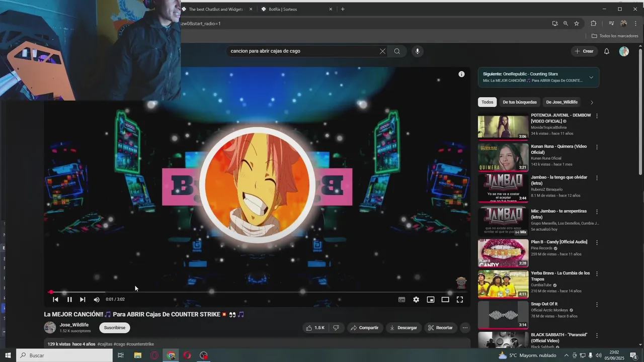Clip the video with Recortar
The width and height of the screenshot is (644, 362).
point(440,328)
